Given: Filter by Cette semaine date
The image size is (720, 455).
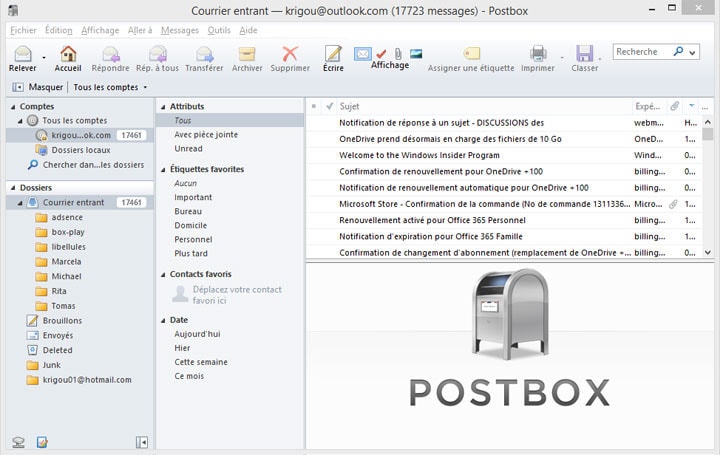Looking at the screenshot, I should (201, 362).
